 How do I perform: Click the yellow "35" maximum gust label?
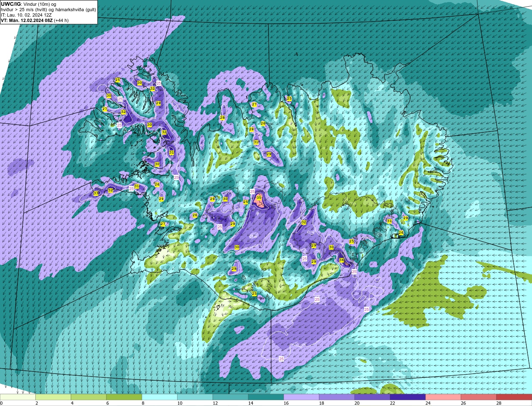click(259, 198)
